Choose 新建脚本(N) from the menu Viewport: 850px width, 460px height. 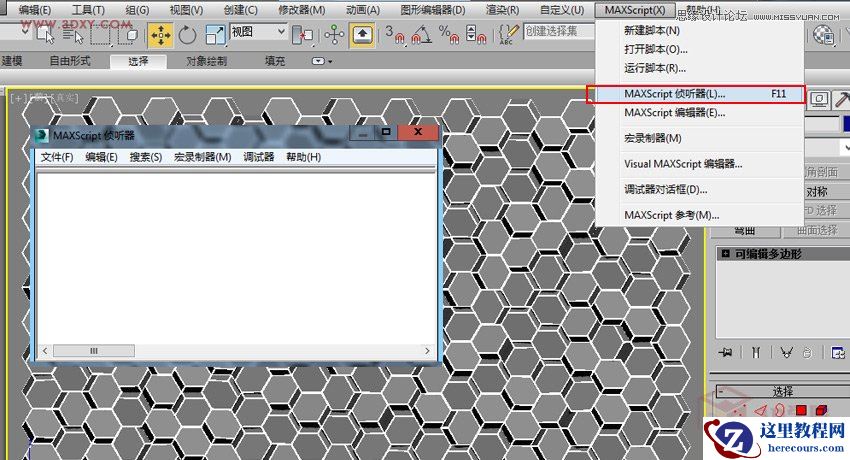pyautogui.click(x=699, y=30)
